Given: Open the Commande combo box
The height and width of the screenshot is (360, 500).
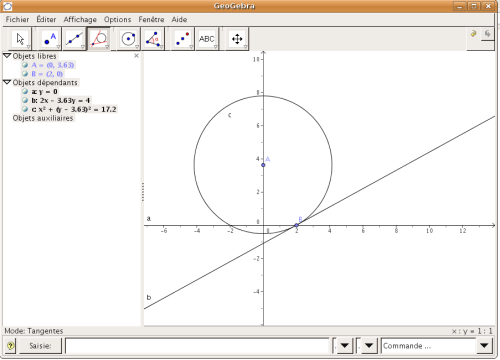Looking at the screenshot, I should click(x=484, y=346).
